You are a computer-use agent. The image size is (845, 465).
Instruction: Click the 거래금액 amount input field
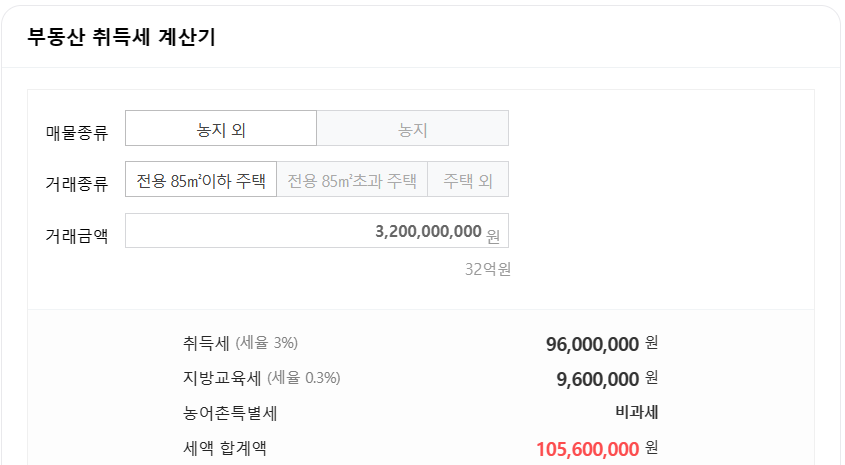coord(317,231)
